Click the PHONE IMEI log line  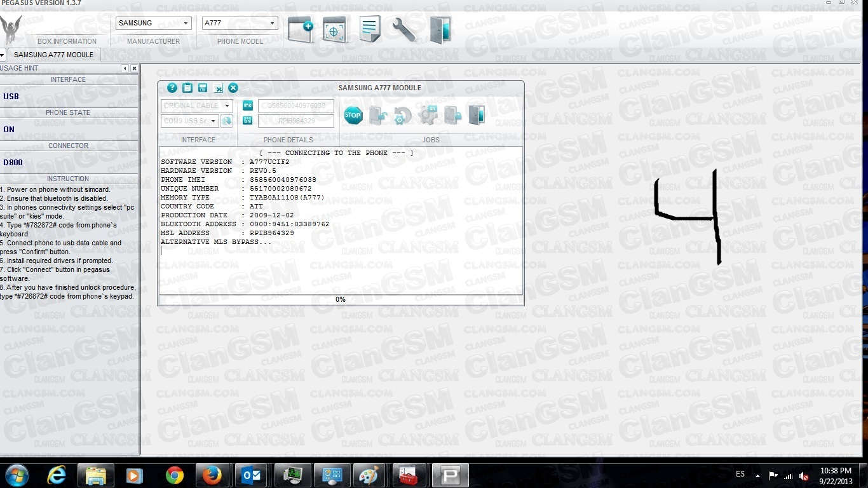(x=238, y=180)
